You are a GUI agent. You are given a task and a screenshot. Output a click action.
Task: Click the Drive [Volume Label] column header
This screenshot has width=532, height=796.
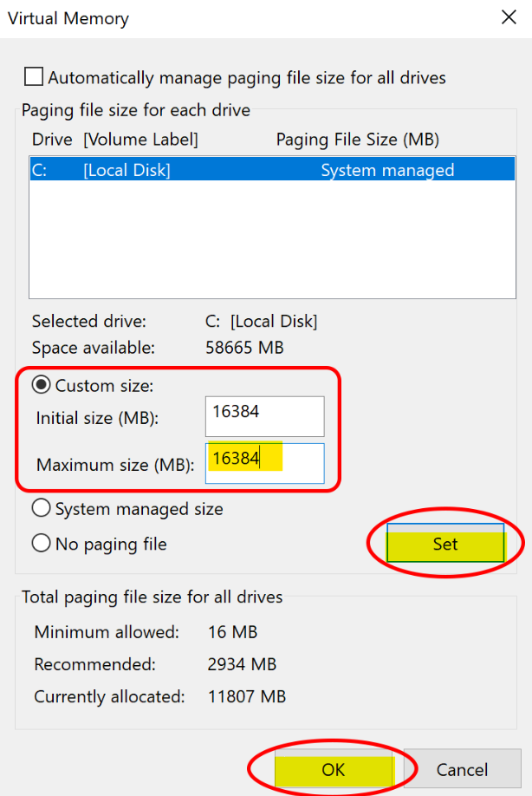pyautogui.click(x=115, y=140)
